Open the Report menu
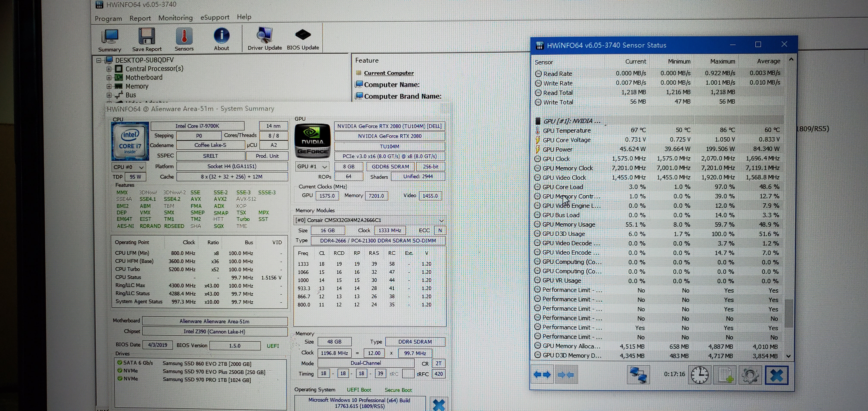 pos(140,18)
